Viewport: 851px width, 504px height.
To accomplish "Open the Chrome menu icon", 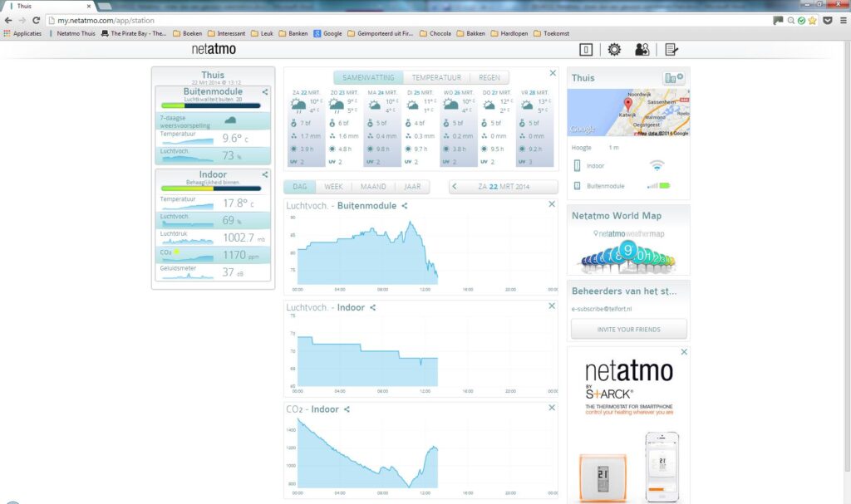I will click(844, 21).
